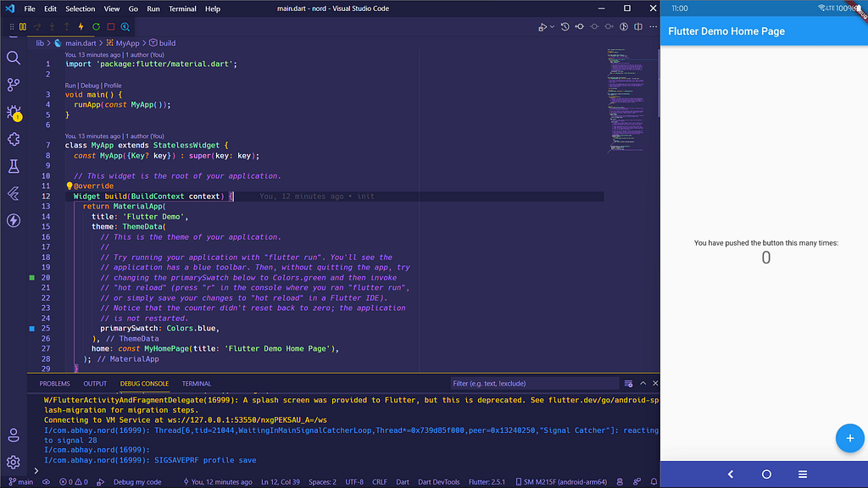The height and width of the screenshot is (488, 868).
Task: Open the Testing flask view
Action: (14, 166)
